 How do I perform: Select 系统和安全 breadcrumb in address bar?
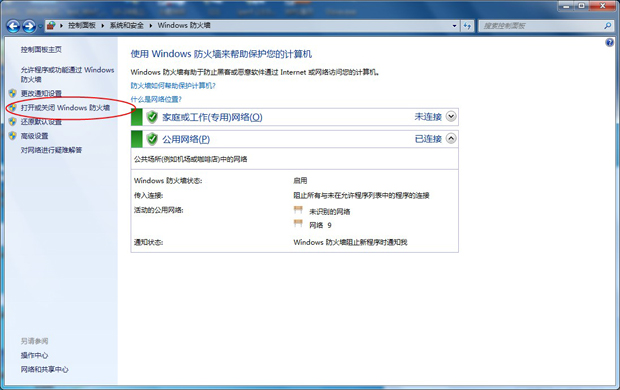coord(127,25)
